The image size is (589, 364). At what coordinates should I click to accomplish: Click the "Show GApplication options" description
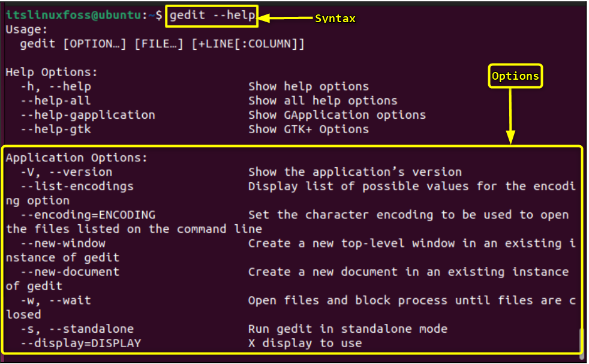pyautogui.click(x=337, y=115)
